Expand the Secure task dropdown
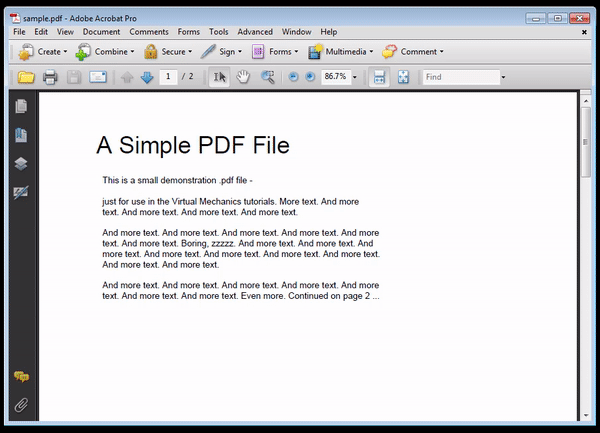The width and height of the screenshot is (600, 433). pyautogui.click(x=190, y=52)
